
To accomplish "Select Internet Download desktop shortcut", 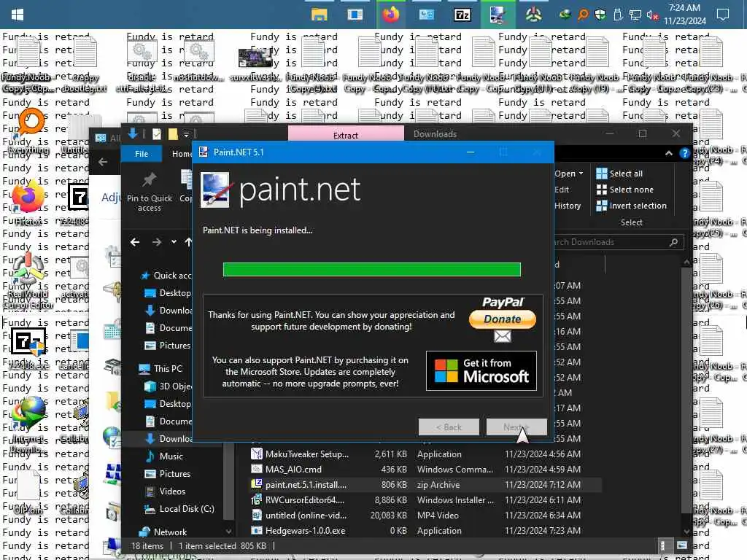I will pos(28,424).
